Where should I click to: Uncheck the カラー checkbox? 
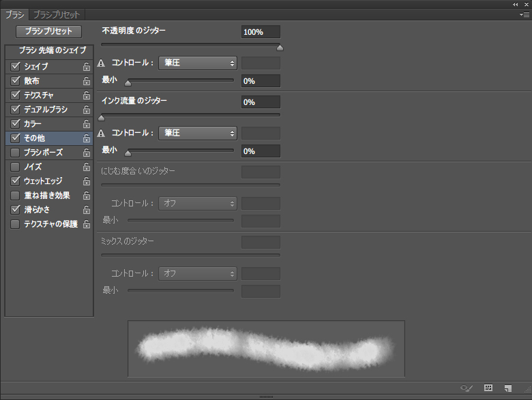pyautogui.click(x=15, y=124)
